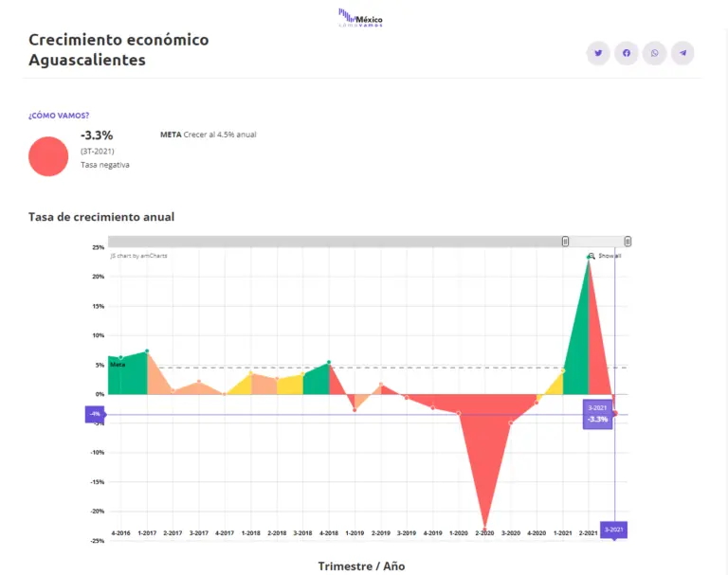
Task: Click the left grip of chart scrollbar
Action: tap(566, 242)
